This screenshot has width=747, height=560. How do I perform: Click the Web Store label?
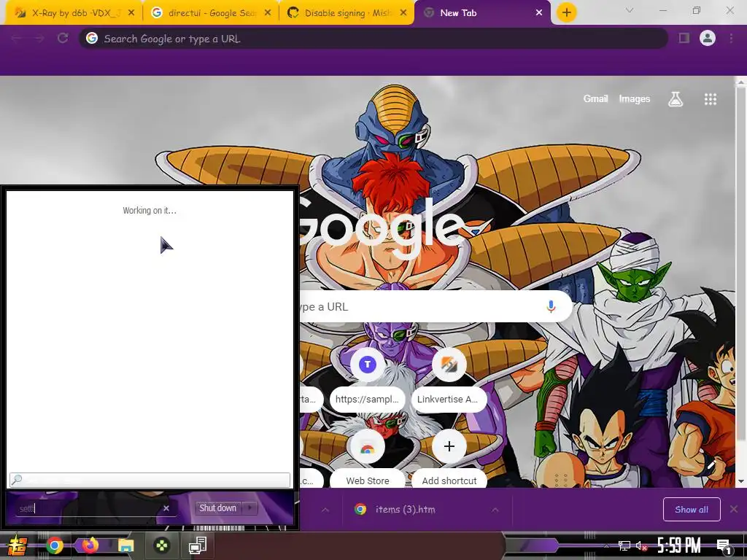[x=368, y=481]
